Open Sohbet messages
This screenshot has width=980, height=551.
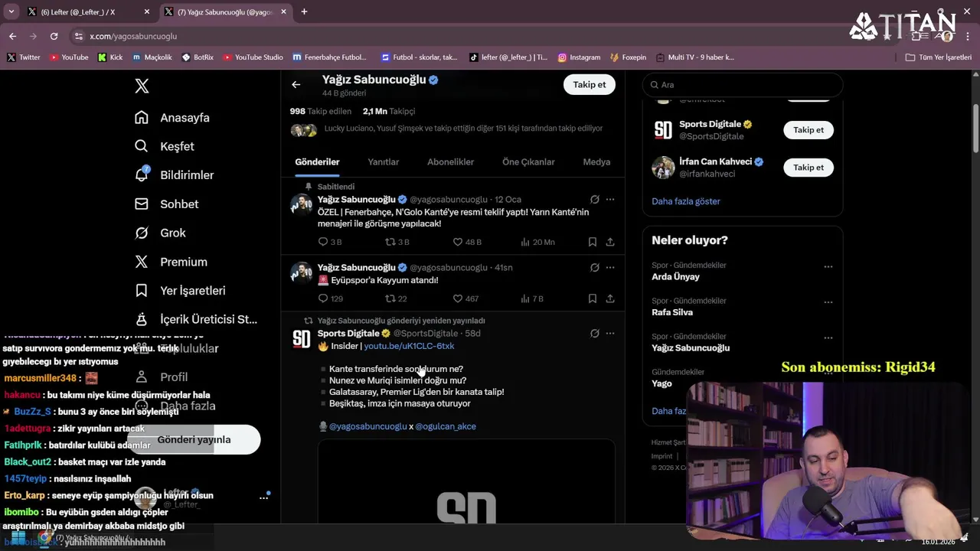166,204
